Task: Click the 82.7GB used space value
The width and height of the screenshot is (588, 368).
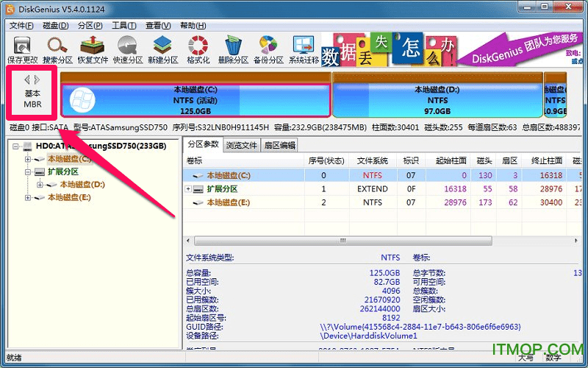Action: tap(385, 282)
